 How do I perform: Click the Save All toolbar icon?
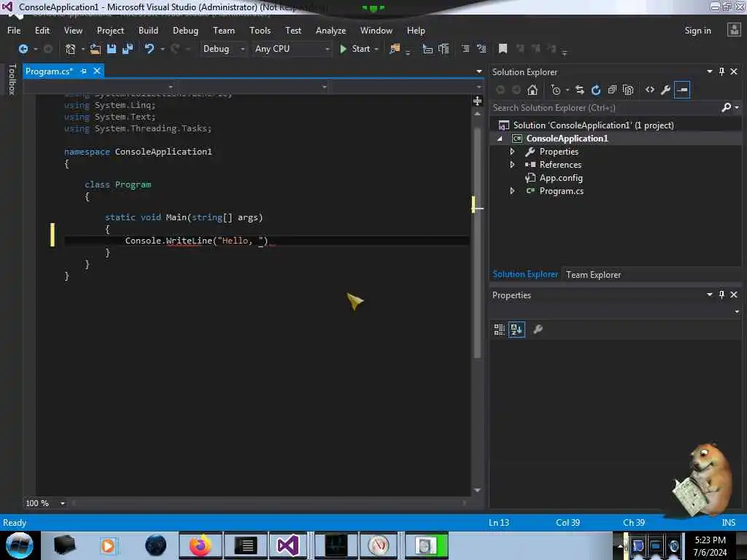(128, 49)
